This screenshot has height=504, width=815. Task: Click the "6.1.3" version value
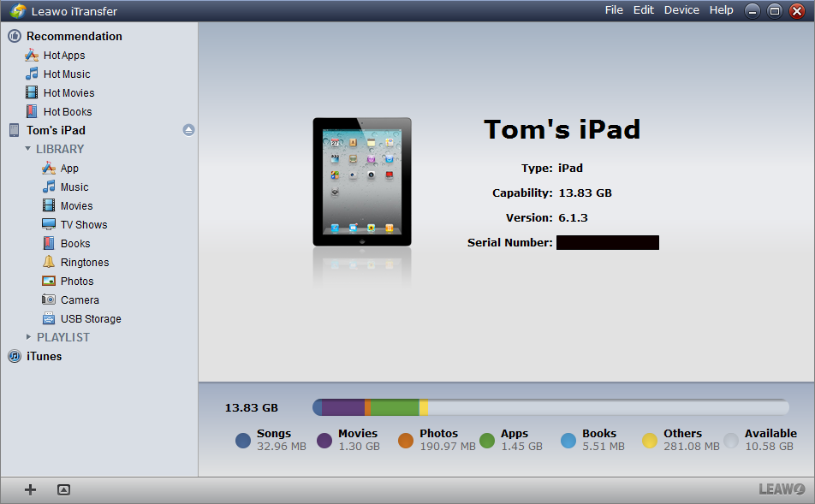point(573,217)
